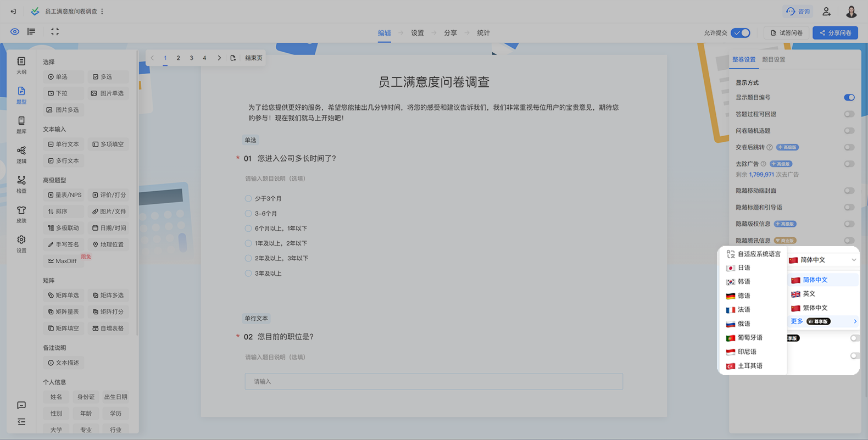Enable the 答题过程可回退 toggle
The image size is (868, 440).
[849, 114]
